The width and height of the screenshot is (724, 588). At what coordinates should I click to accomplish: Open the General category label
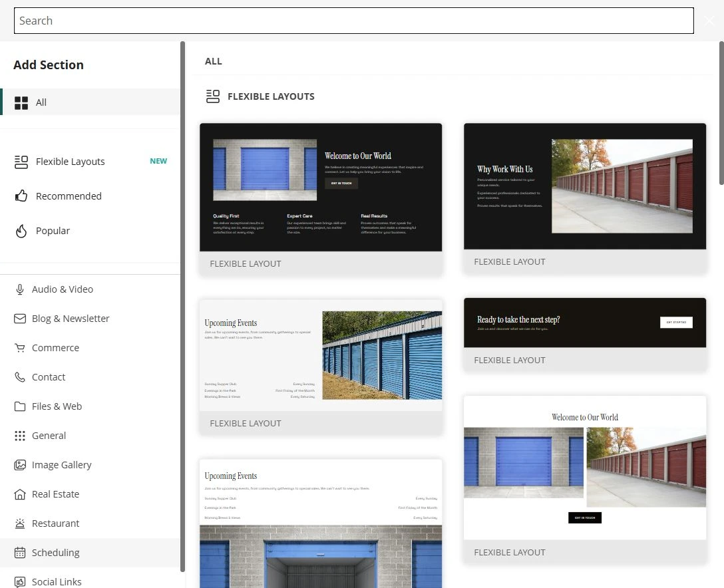(49, 436)
